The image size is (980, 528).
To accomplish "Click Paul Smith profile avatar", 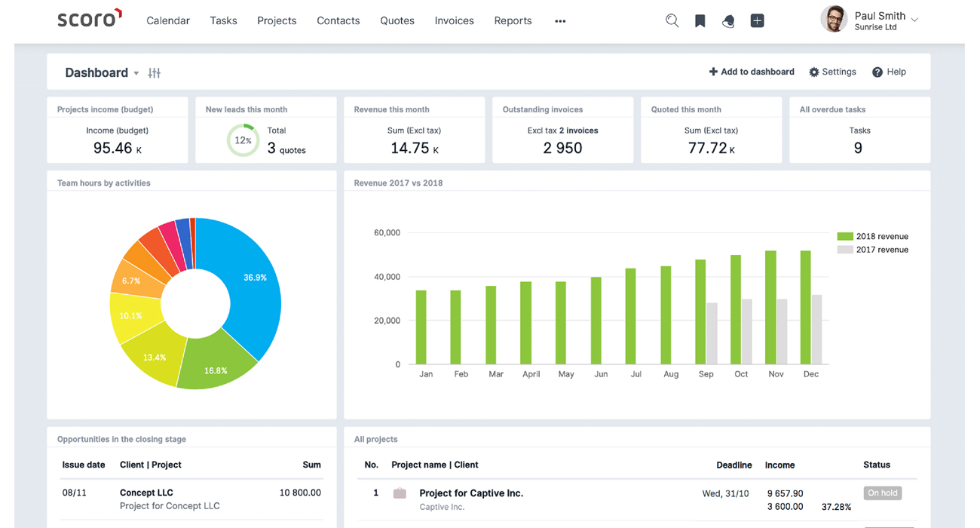I will 834,20.
